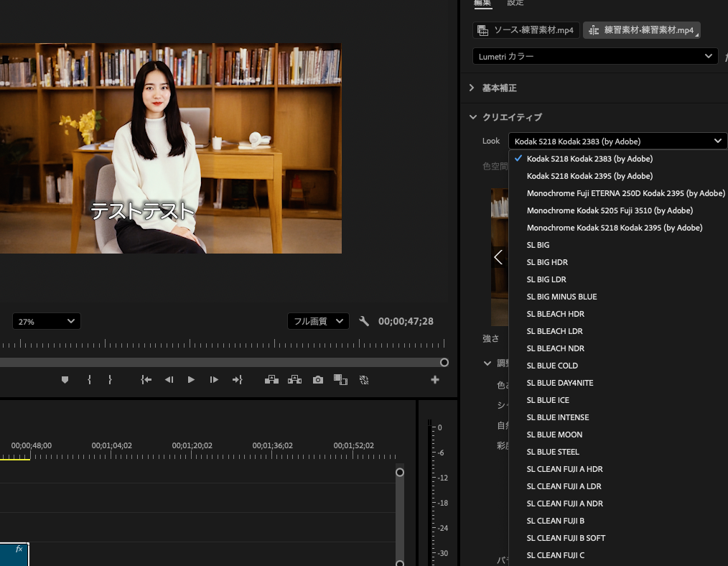Click the Add Marker icon
The image size is (728, 566).
(65, 380)
